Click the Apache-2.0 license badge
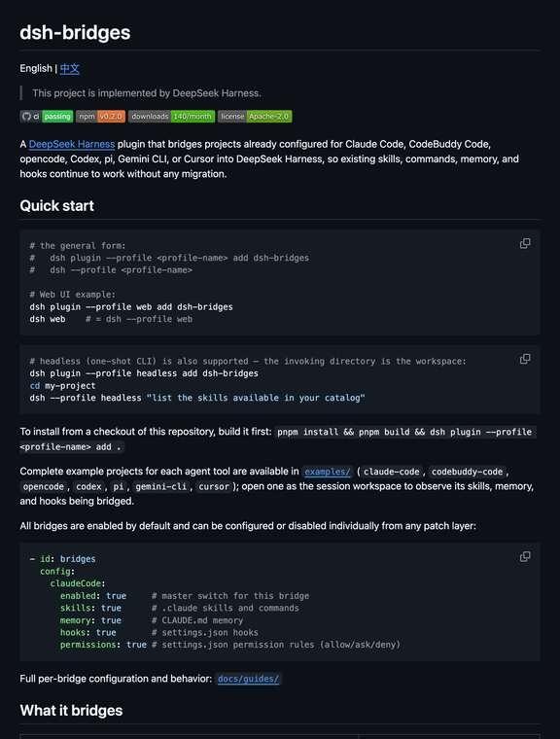This screenshot has height=739, width=560. [255, 117]
